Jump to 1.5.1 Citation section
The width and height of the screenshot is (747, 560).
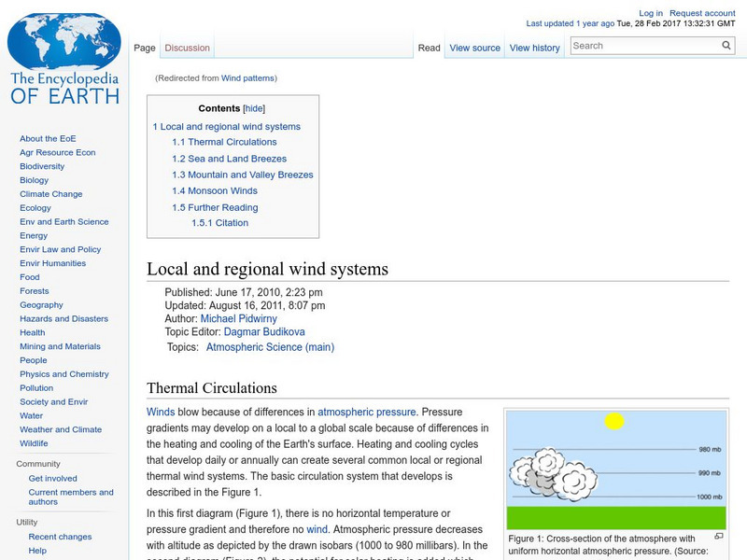pos(219,223)
